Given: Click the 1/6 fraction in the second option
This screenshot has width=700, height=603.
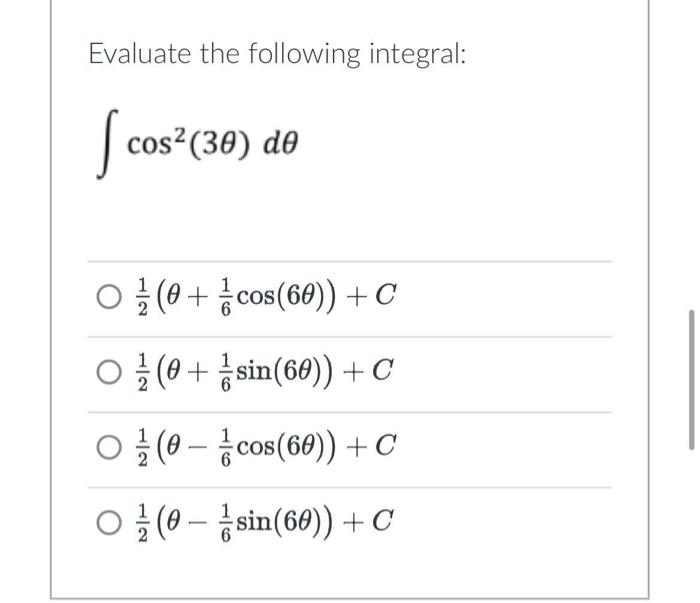Looking at the screenshot, I should 226,373.
